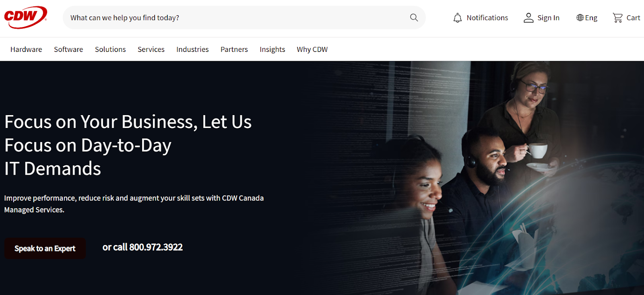
Task: Focus the 'What can we help you find' search field
Action: pos(237,18)
